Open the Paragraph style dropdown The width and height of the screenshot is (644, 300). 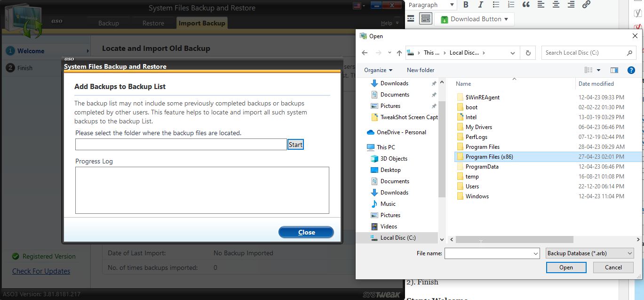point(431,5)
